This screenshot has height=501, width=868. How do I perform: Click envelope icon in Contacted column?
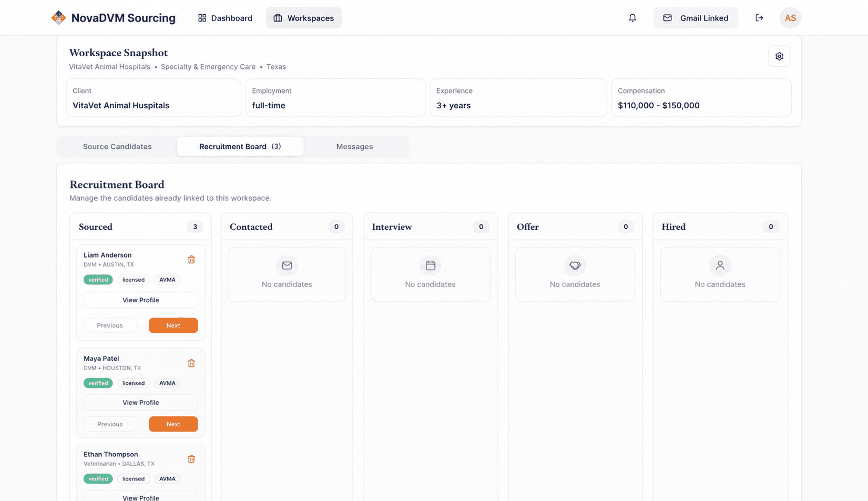click(287, 265)
